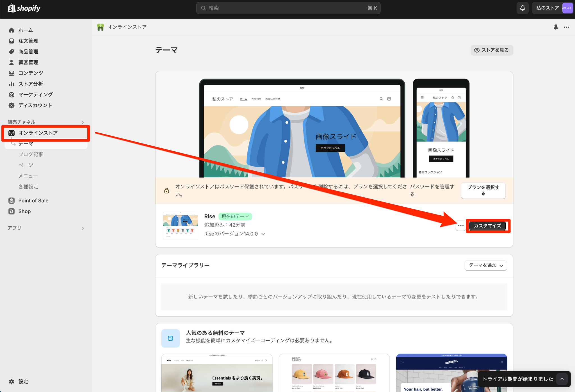Open ブログ記事 in the sidebar
The image size is (575, 392).
coord(31,154)
